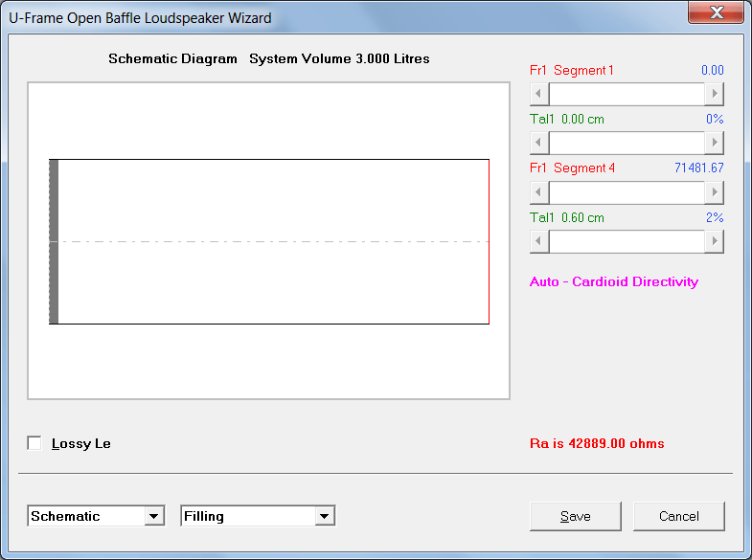Open the Schematic dropdown
This screenshot has height=560, width=752.
pos(96,516)
